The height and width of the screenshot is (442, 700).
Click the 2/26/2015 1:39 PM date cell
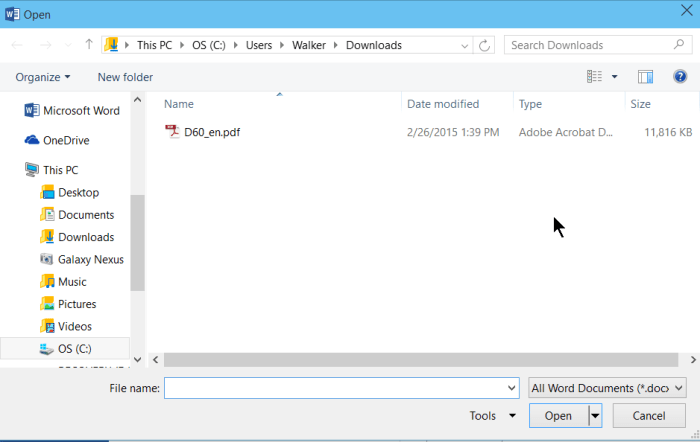coord(453,132)
